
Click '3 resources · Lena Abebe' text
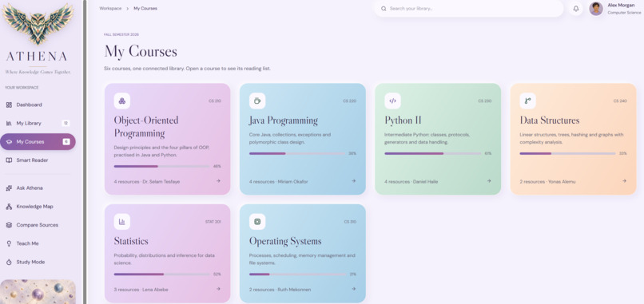[141, 290]
